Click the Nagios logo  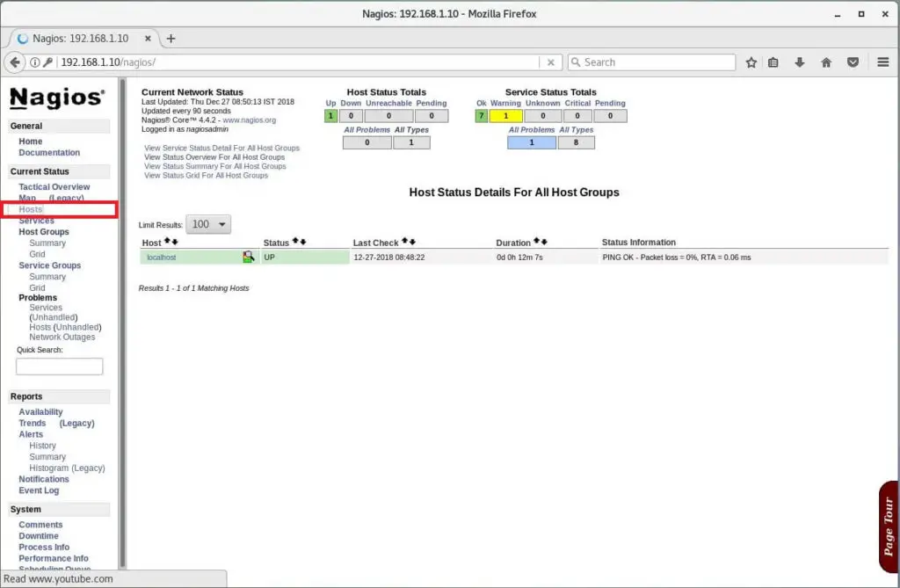[57, 98]
